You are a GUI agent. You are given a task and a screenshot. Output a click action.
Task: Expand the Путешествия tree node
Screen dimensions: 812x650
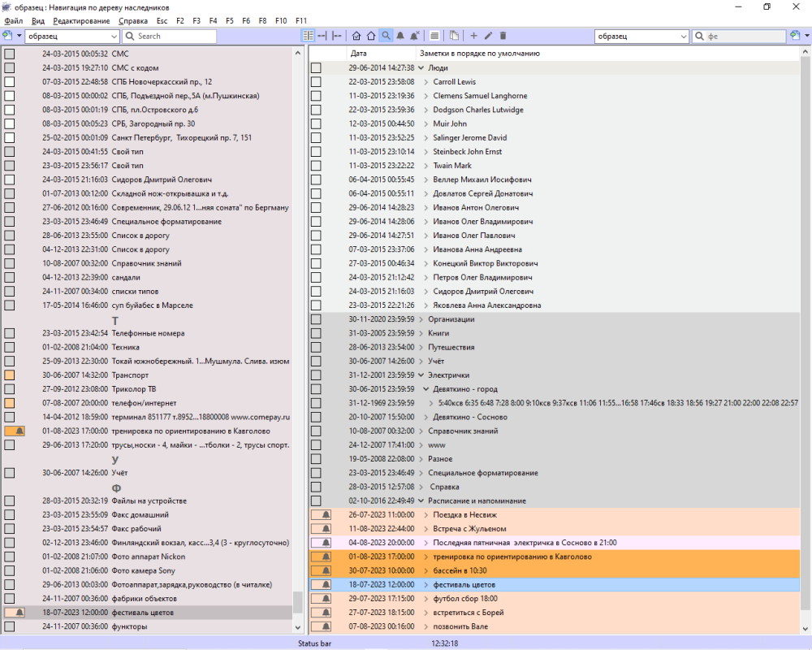[421, 347]
